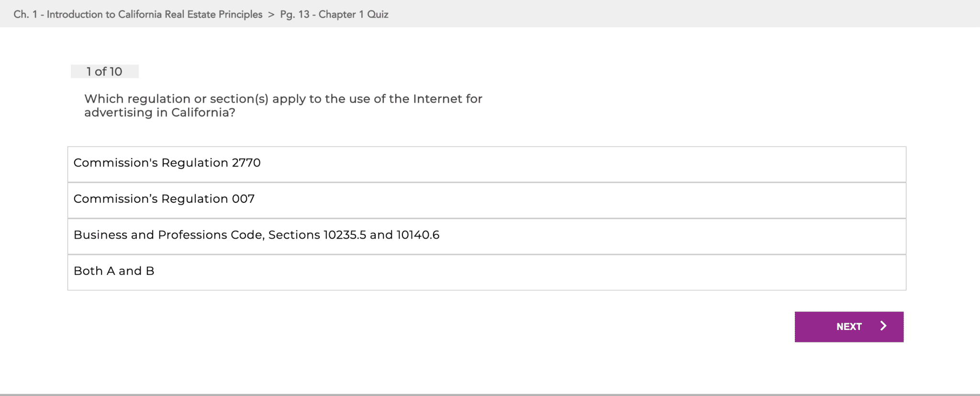
Task: Click the number 007 in second answer
Action: click(243, 199)
